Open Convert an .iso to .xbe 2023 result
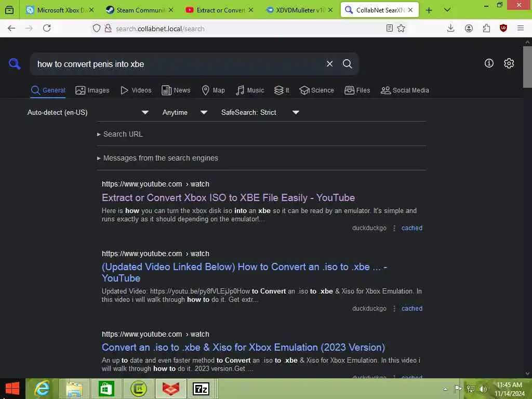This screenshot has height=399, width=532. click(243, 347)
